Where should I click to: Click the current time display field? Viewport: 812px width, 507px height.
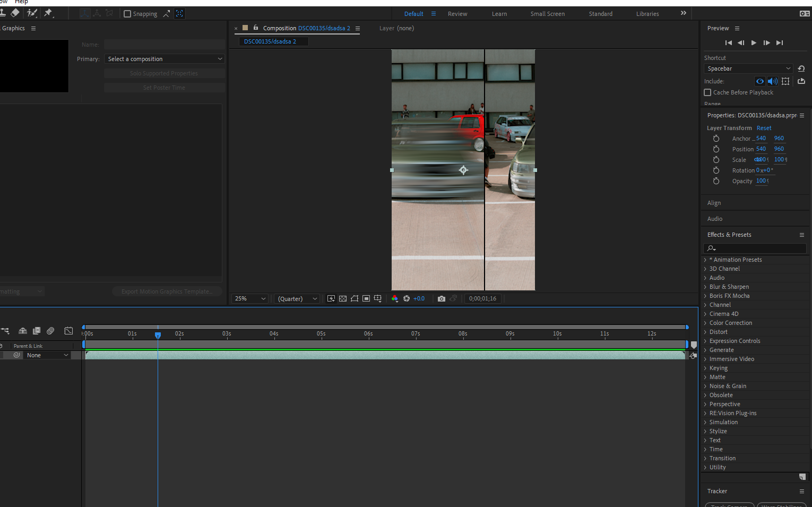point(482,298)
